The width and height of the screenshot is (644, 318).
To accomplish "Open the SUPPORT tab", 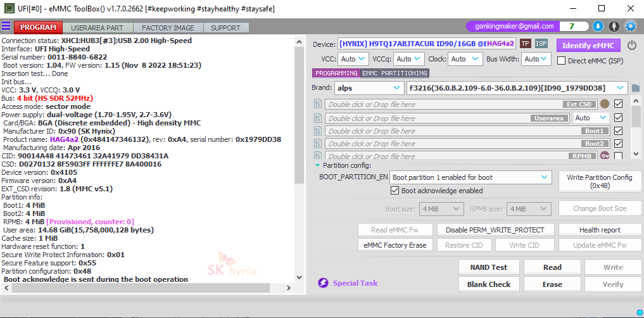I will [x=225, y=28].
